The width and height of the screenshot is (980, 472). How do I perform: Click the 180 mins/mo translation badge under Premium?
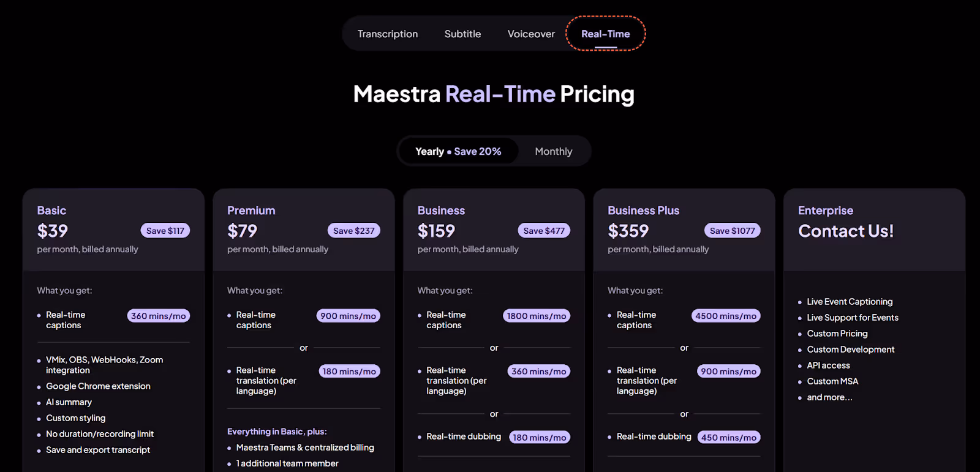(x=349, y=371)
